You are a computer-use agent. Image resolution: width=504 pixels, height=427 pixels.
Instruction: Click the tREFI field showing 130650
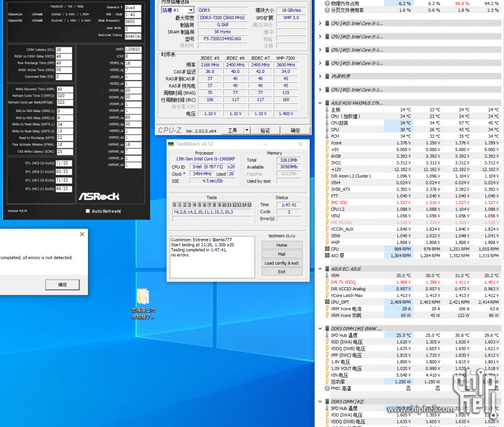[133, 49]
